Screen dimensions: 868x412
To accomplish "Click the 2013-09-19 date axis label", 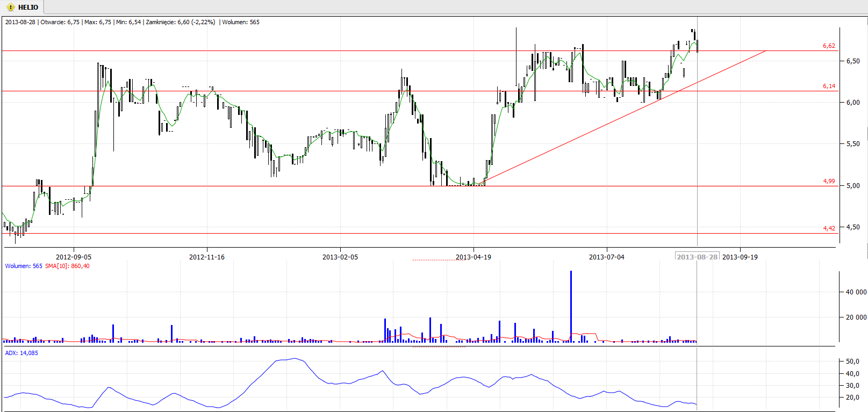I will pyautogui.click(x=740, y=257).
